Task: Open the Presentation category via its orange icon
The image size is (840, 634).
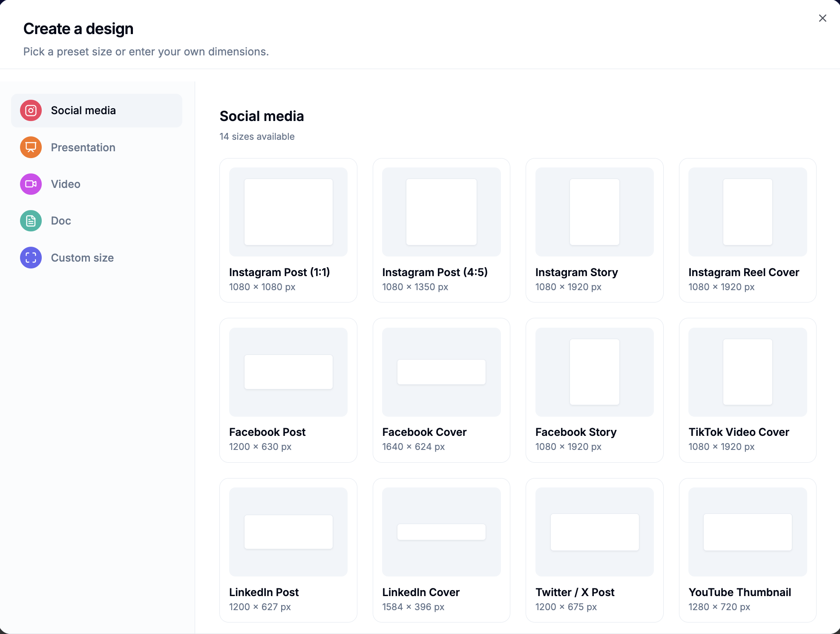Action: 30,147
